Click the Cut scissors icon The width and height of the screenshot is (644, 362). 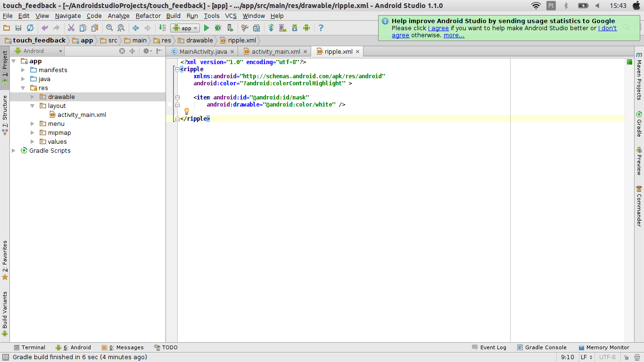(71, 28)
